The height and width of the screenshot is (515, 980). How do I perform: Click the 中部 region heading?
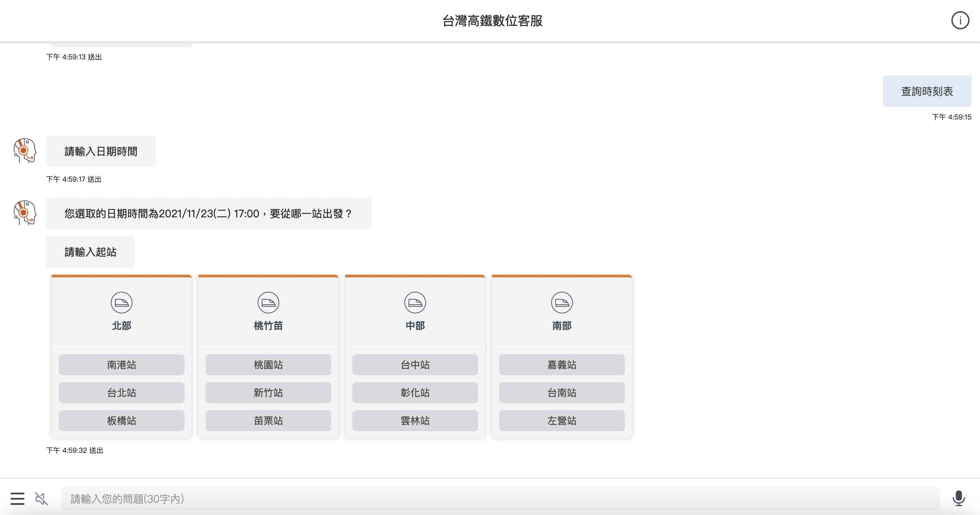tap(415, 326)
